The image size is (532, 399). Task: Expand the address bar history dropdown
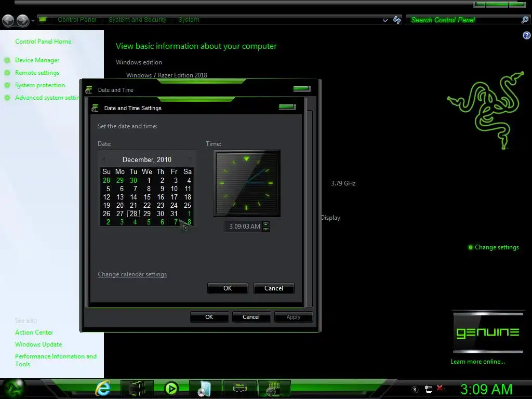pyautogui.click(x=385, y=20)
